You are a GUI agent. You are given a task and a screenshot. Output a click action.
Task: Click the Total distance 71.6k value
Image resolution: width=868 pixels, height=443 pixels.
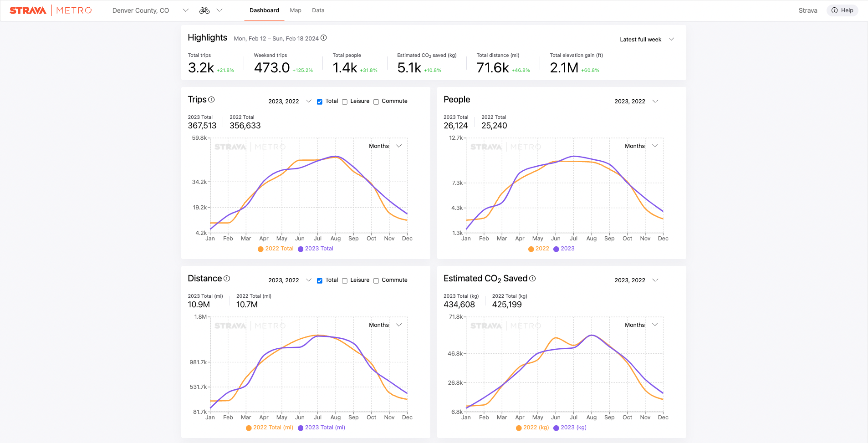(493, 68)
